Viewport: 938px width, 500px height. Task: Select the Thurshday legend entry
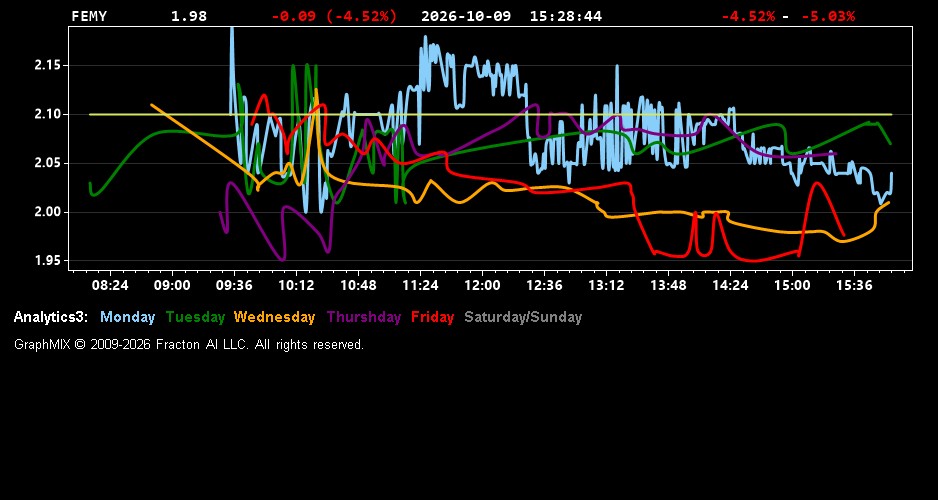click(364, 318)
